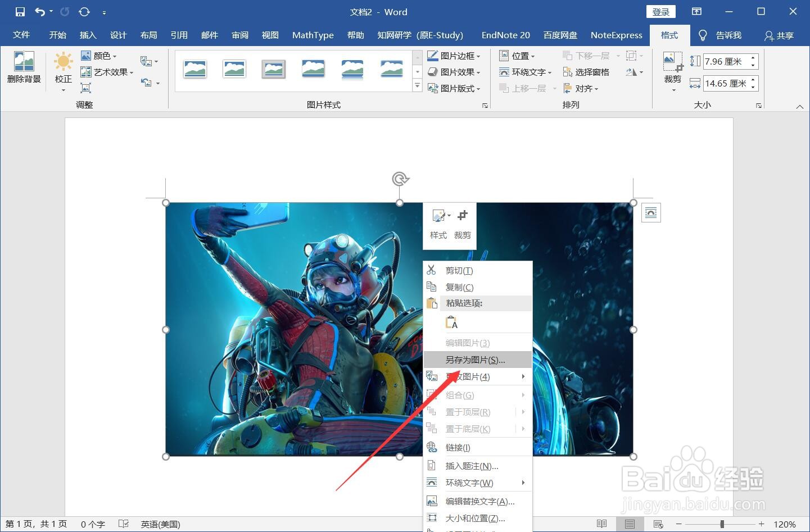Viewport: 810px width, 532px height.
Task: Click the Repeat circular arrow icon
Action: [84, 12]
